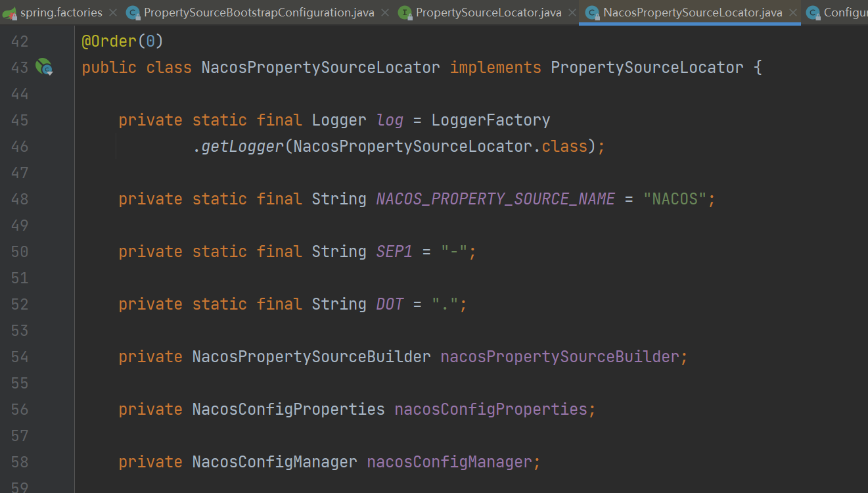This screenshot has width=868, height=493.
Task: Click the implemented PropertySourceLocator interface name
Action: [x=647, y=68]
